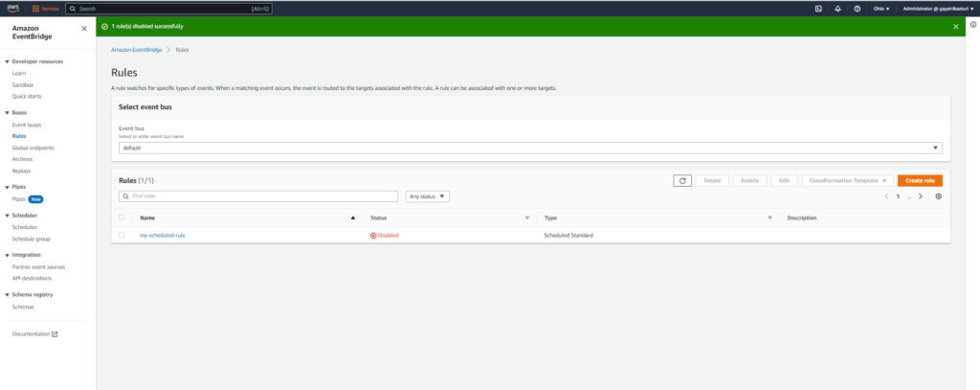Image resolution: width=980 pixels, height=390 pixels.
Task: Collapse the Integration section
Action: (7, 255)
